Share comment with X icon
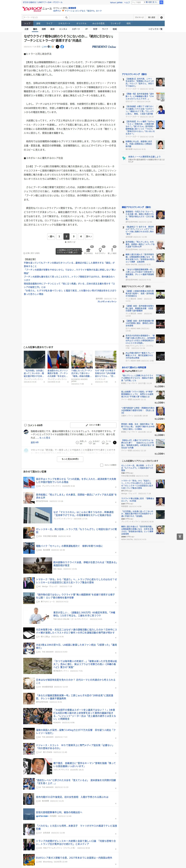 (115, 442)
